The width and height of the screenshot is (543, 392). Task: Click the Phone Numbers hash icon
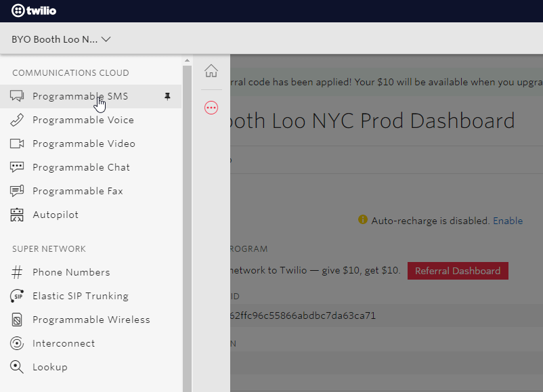click(17, 272)
